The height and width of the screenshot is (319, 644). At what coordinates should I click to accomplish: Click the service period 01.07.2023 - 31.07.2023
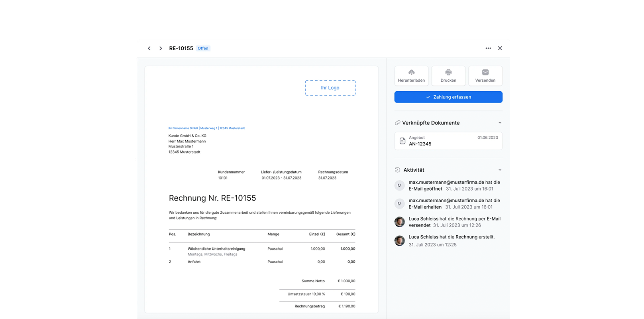pos(281,178)
